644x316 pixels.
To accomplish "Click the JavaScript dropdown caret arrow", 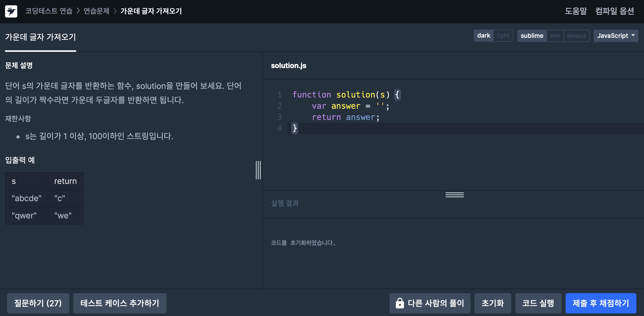I will point(633,35).
